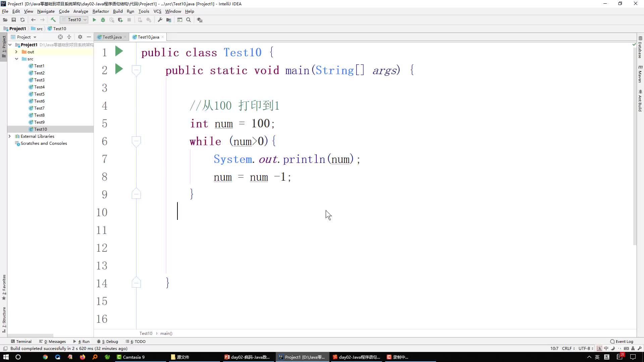Select Test8 in the project tree

point(39,115)
